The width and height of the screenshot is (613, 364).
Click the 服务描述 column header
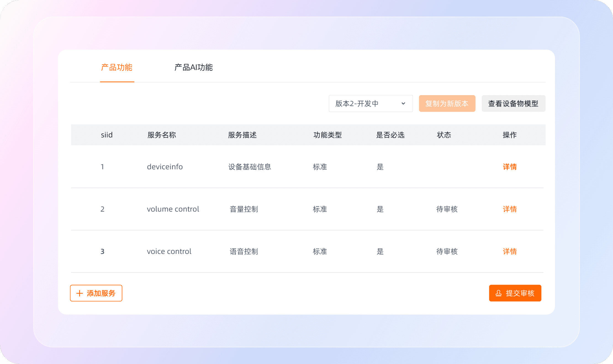click(242, 135)
